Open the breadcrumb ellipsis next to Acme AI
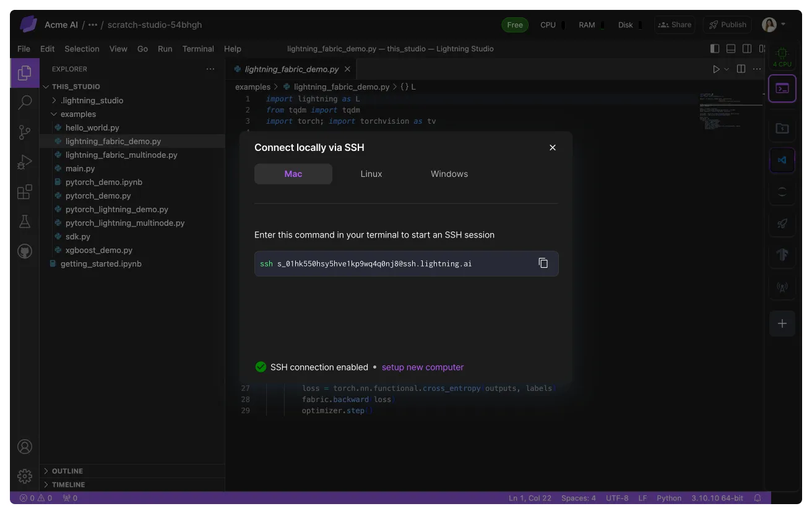 click(93, 25)
